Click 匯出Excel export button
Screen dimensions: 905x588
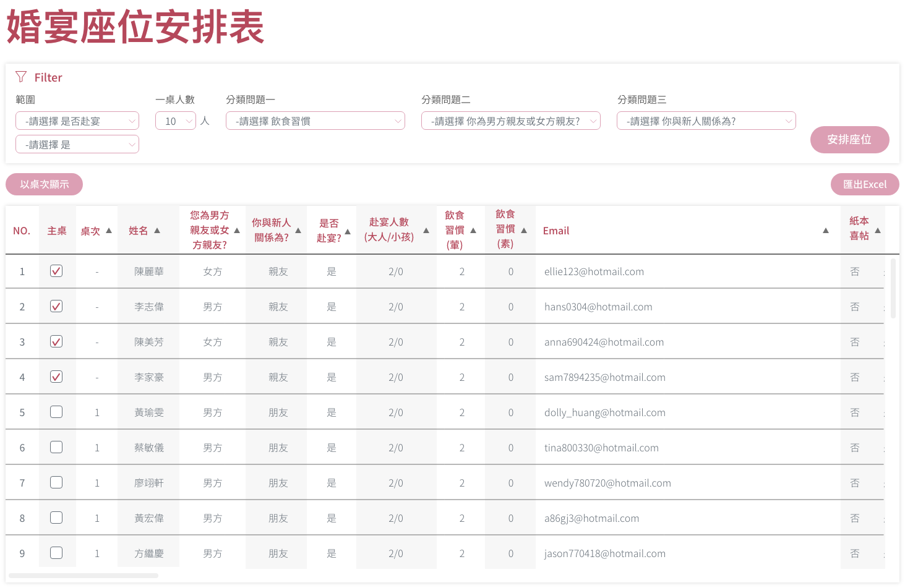(x=864, y=184)
